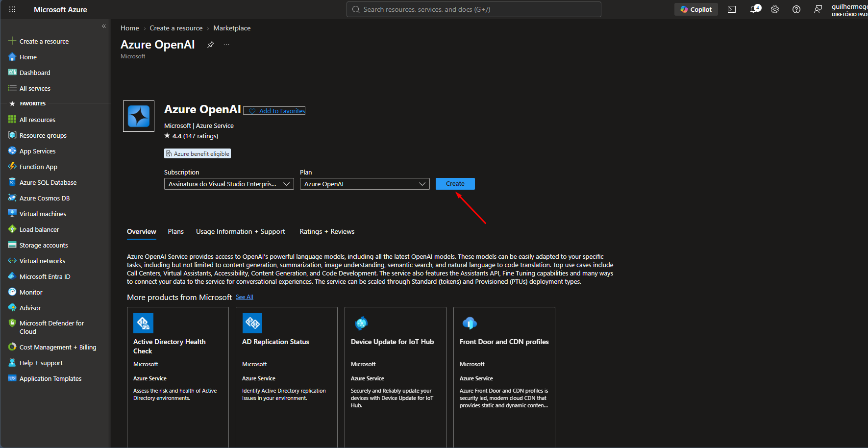Open the portal menu grid icon

(x=12, y=9)
